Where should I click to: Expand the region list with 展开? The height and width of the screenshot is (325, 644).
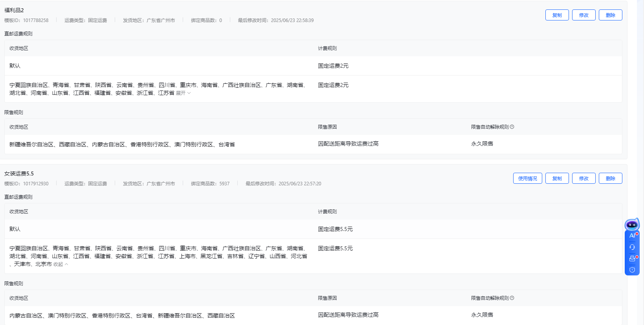[183, 93]
